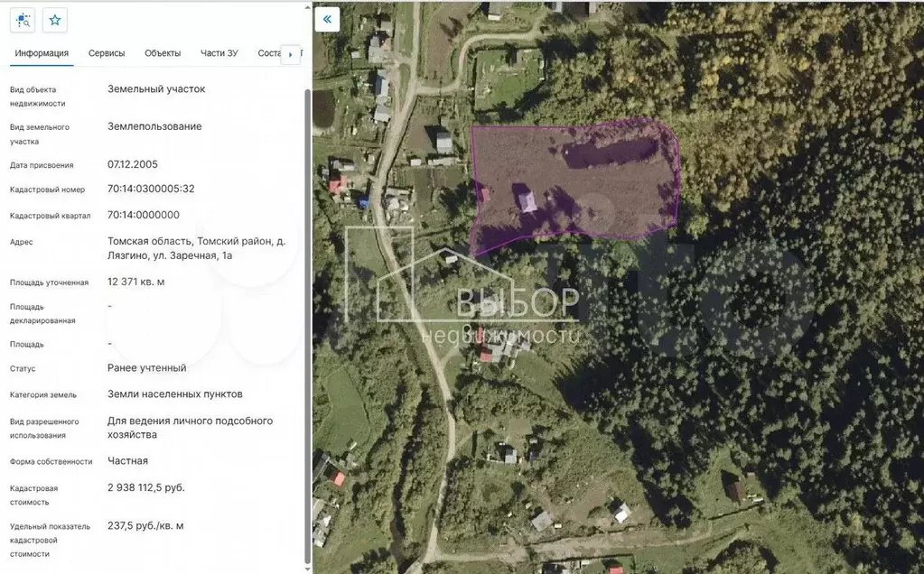This screenshot has width=924, height=574.
Task: Click the label Адрес
Action: coord(21,242)
